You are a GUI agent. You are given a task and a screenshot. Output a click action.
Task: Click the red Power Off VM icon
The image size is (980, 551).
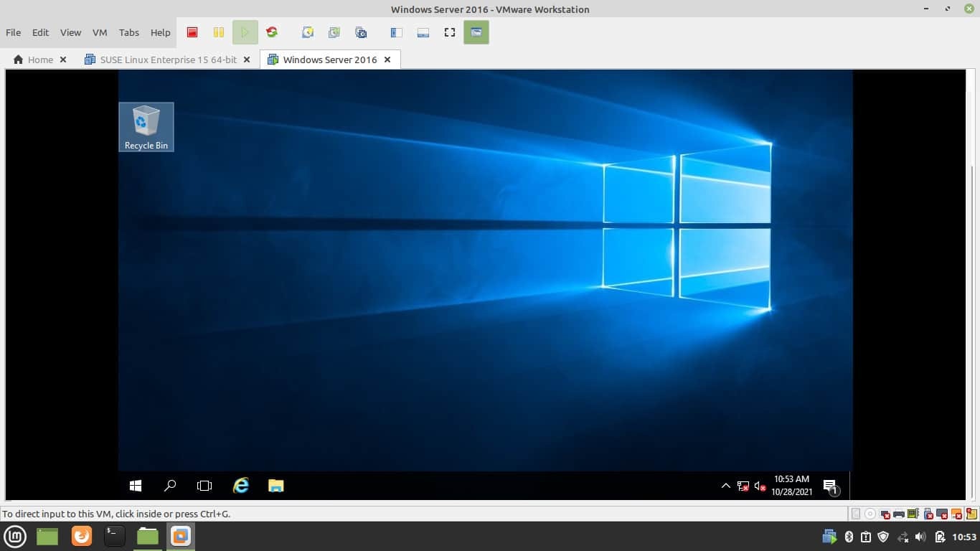(x=192, y=32)
